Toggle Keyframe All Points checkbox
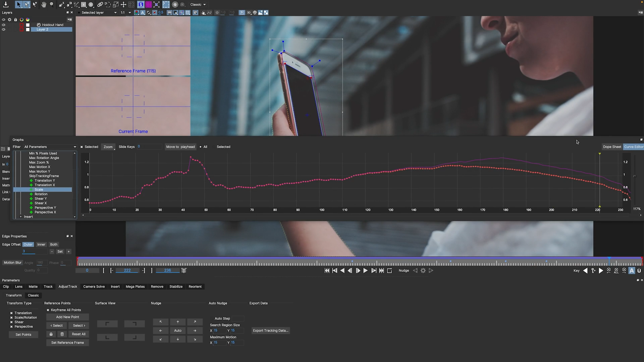 point(48,310)
